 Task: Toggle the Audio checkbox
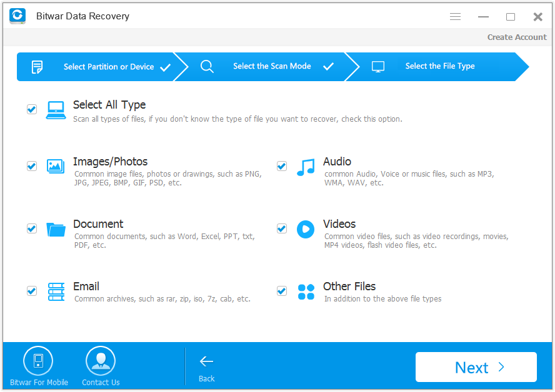[282, 166]
